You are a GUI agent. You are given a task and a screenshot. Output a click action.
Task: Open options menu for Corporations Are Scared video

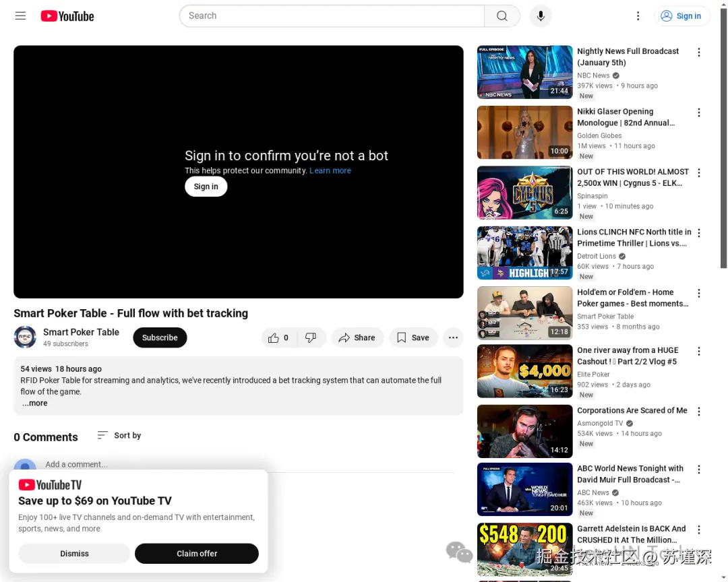coord(699,412)
